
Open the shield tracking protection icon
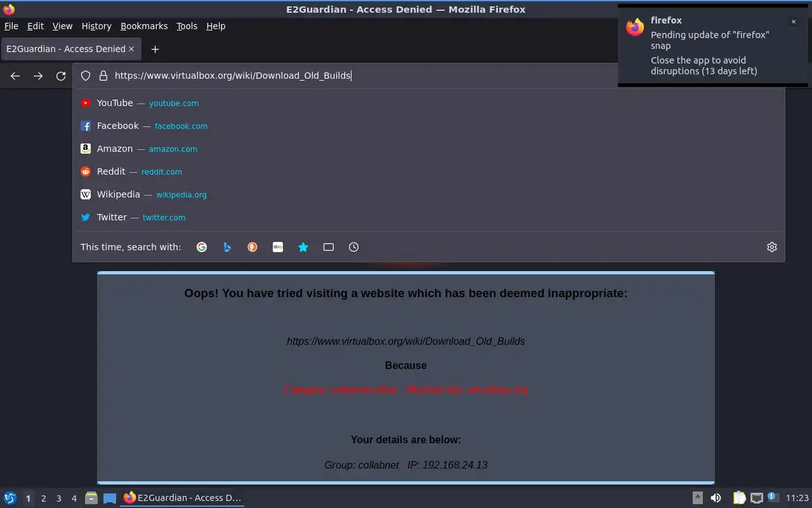click(x=86, y=76)
